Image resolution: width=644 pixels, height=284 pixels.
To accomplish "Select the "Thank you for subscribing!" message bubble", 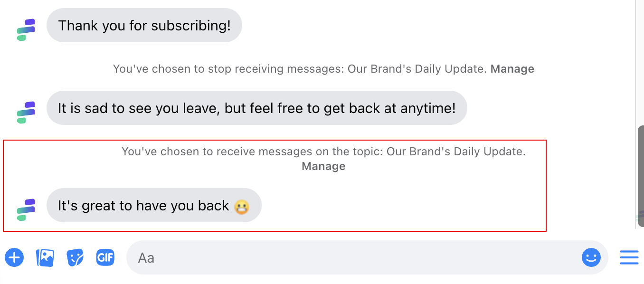I will pos(144,25).
